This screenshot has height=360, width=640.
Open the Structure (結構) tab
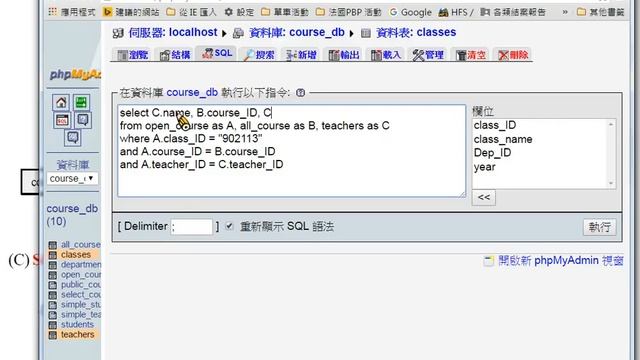[175, 55]
